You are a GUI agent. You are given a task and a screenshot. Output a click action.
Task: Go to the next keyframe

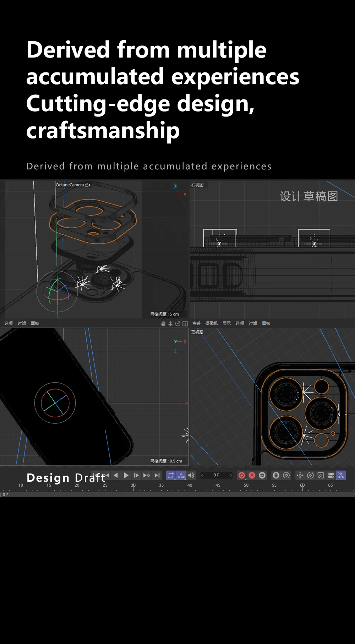147,475
